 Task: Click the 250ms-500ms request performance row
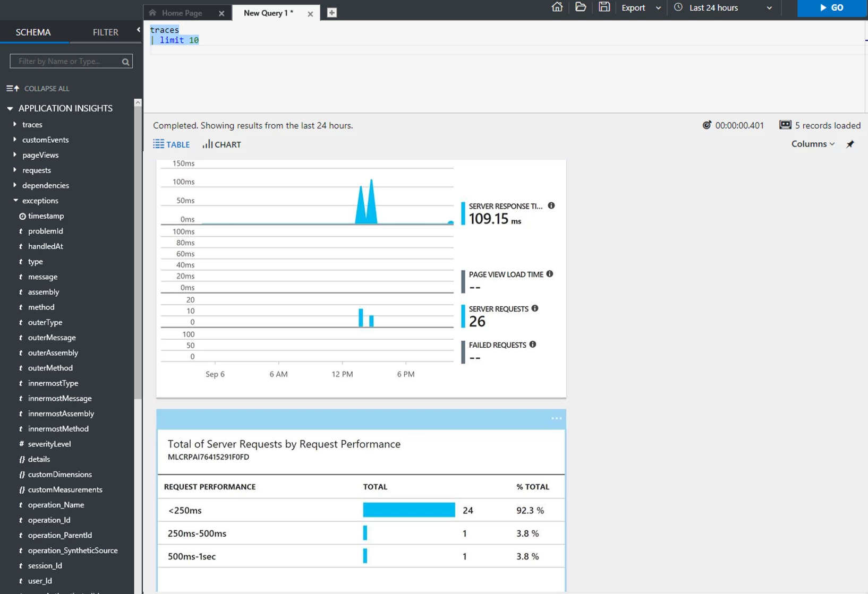pyautogui.click(x=361, y=533)
